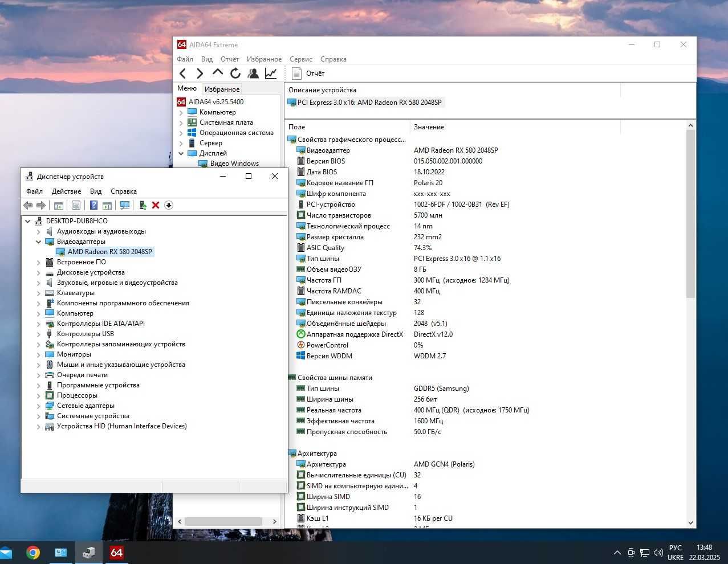Open the volume control in system tray
Image resolution: width=728 pixels, height=564 pixels.
(658, 553)
